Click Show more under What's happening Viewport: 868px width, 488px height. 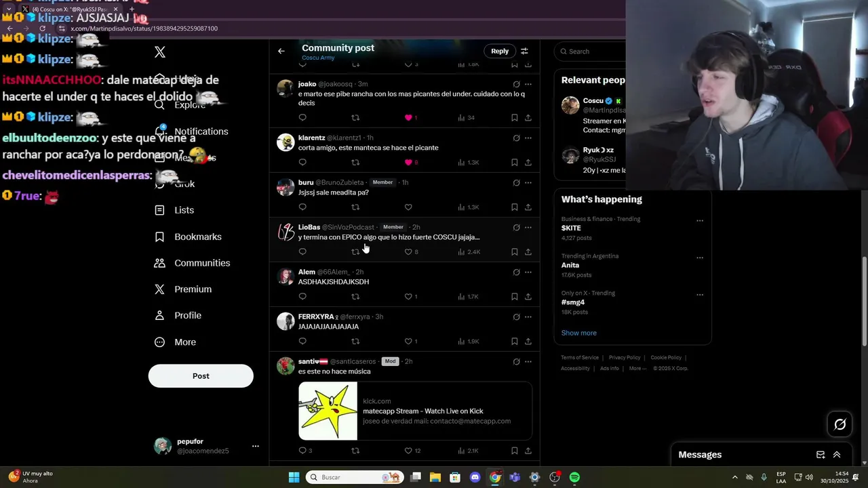[x=579, y=333]
